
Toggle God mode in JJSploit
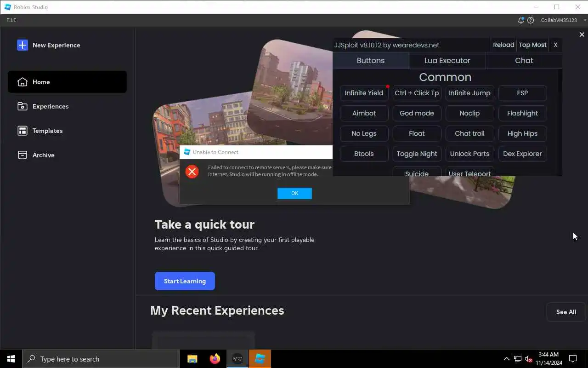tap(417, 113)
